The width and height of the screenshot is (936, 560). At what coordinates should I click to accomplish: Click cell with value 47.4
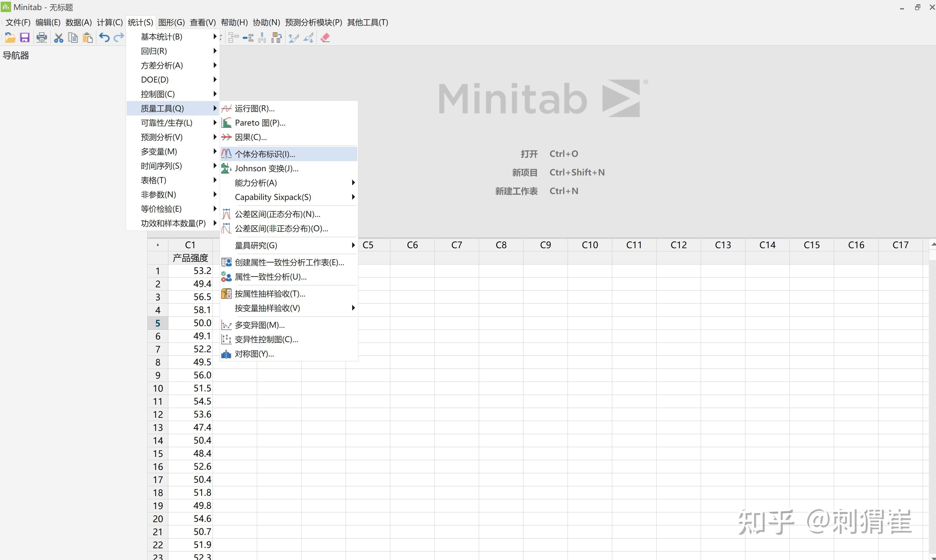pos(190,428)
